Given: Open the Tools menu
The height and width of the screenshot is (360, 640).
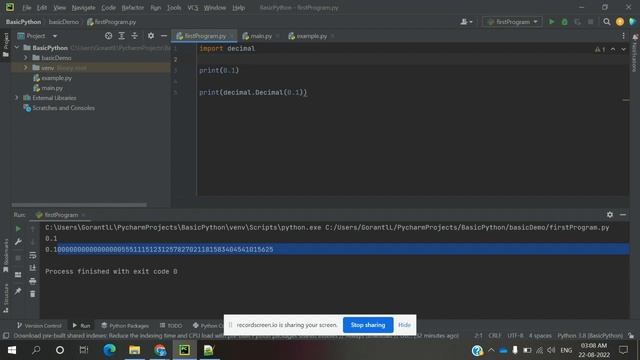Looking at the screenshot, I should coord(174,7).
